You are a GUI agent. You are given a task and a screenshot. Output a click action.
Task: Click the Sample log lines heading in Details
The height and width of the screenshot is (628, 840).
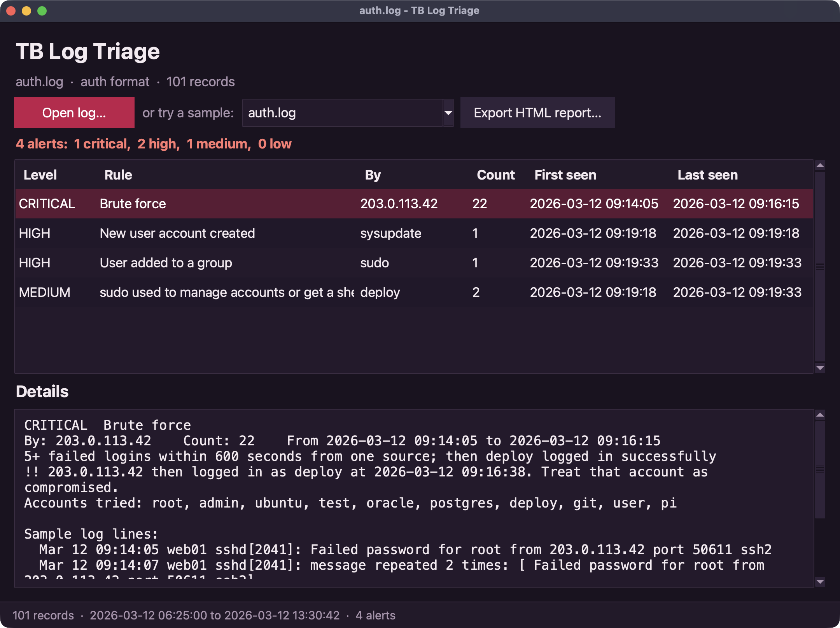tap(91, 534)
